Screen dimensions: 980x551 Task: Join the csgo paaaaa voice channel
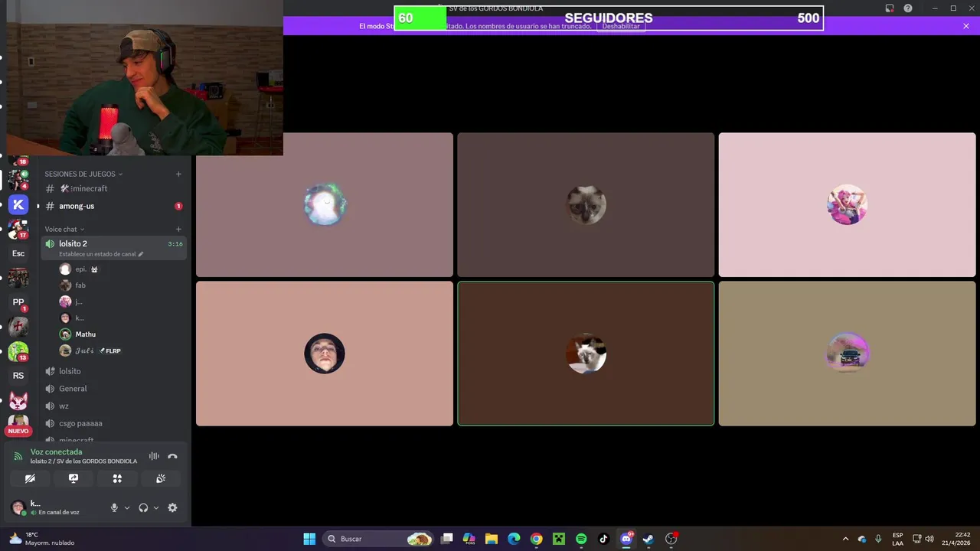click(113, 423)
